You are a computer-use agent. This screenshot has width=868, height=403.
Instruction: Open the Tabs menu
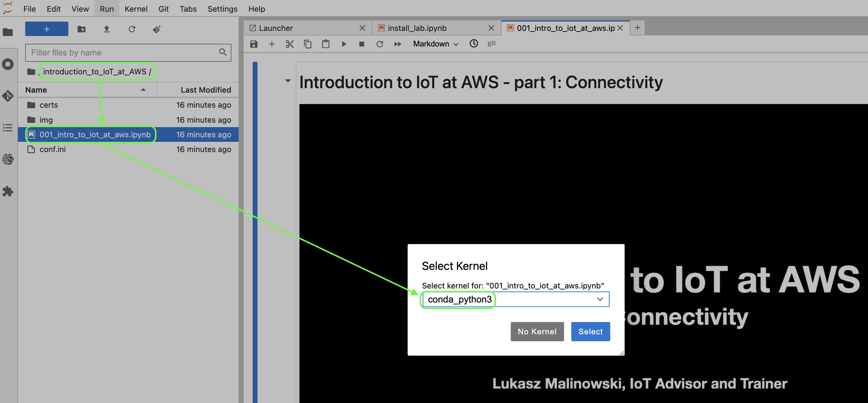(188, 9)
